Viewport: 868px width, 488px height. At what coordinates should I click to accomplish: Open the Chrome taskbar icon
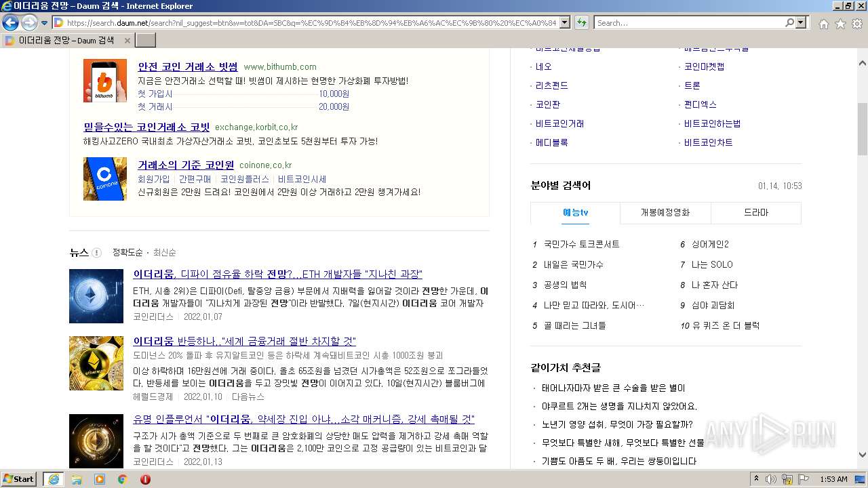click(x=122, y=479)
